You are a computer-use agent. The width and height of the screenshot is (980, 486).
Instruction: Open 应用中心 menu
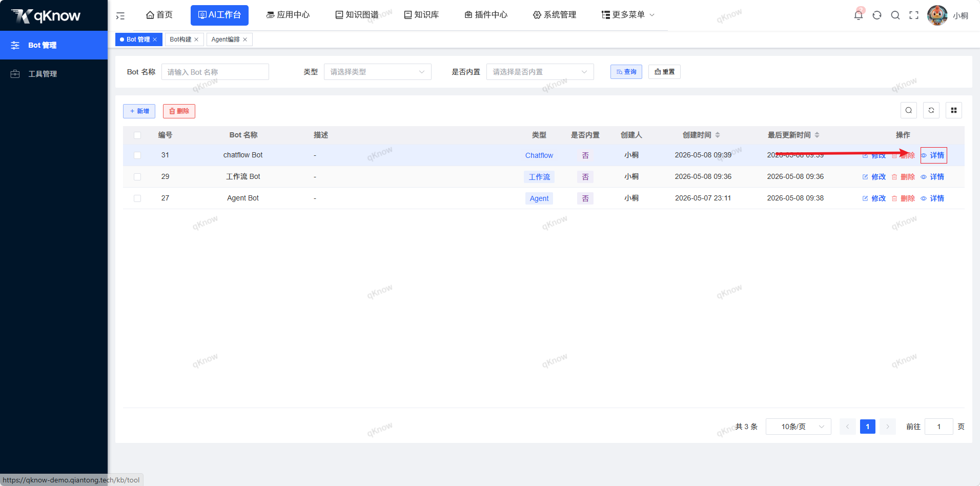(x=288, y=15)
